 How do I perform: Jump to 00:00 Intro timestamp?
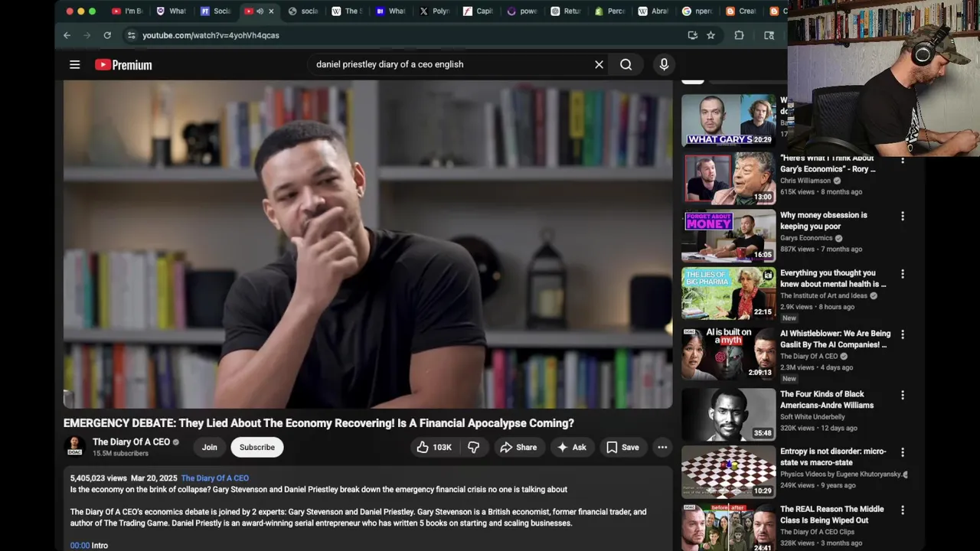pyautogui.click(x=80, y=546)
